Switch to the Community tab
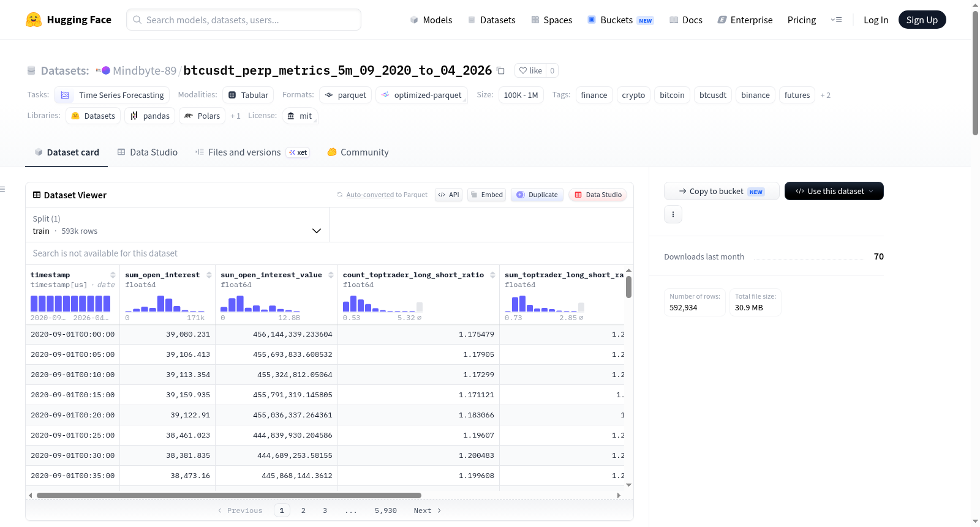This screenshot has height=527, width=980. coord(358,152)
